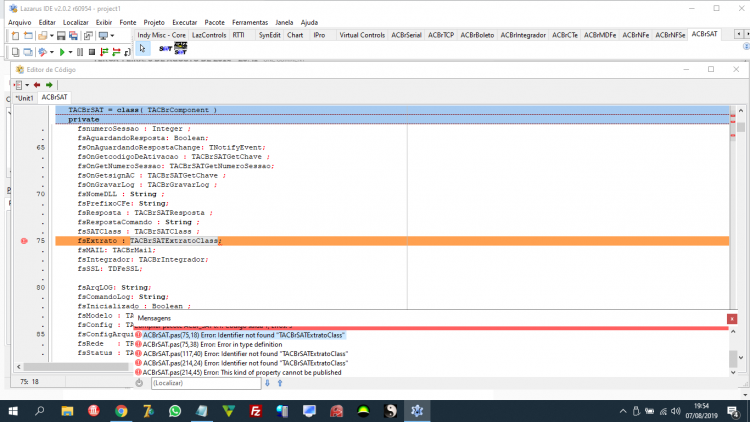Image resolution: width=750 pixels, height=422 pixels.
Task: Click the jump history icon in editor
Action: tap(18, 85)
